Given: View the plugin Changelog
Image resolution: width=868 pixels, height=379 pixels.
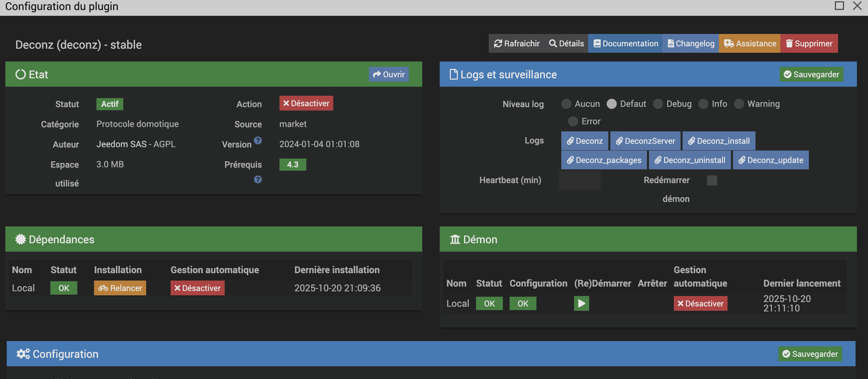Looking at the screenshot, I should (x=691, y=43).
